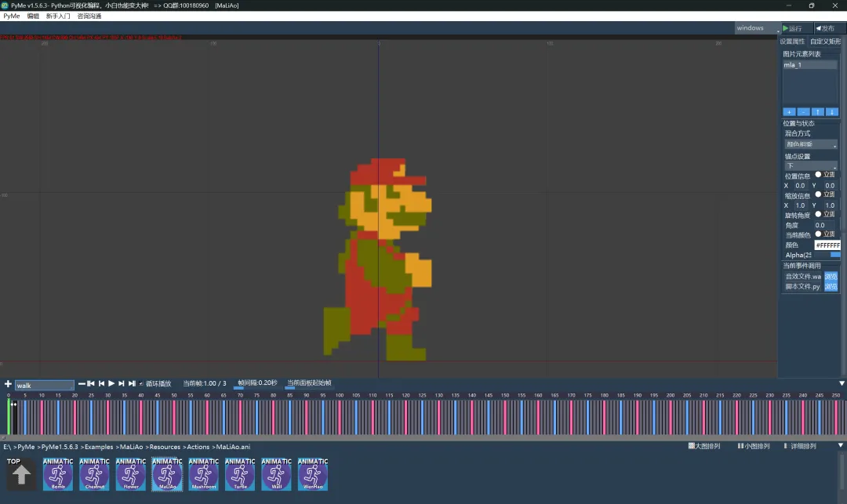The height and width of the screenshot is (504, 847).
Task: Open the Turtle animation file
Action: 240,473
